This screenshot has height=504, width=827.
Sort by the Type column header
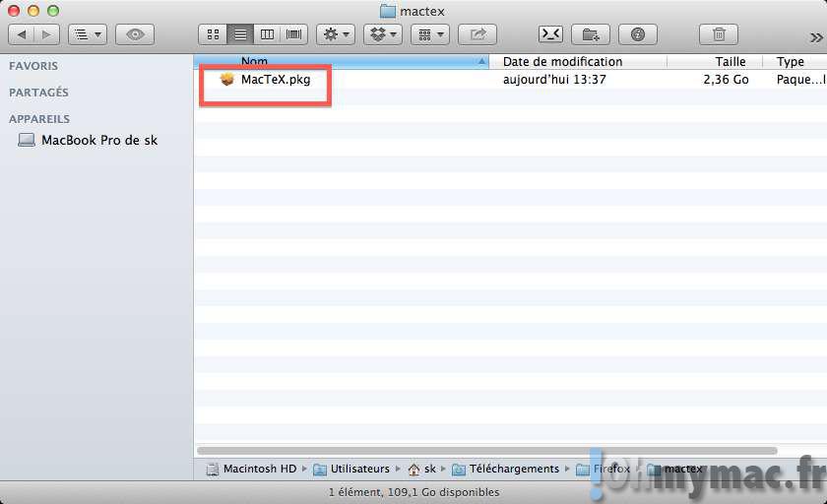point(795,62)
